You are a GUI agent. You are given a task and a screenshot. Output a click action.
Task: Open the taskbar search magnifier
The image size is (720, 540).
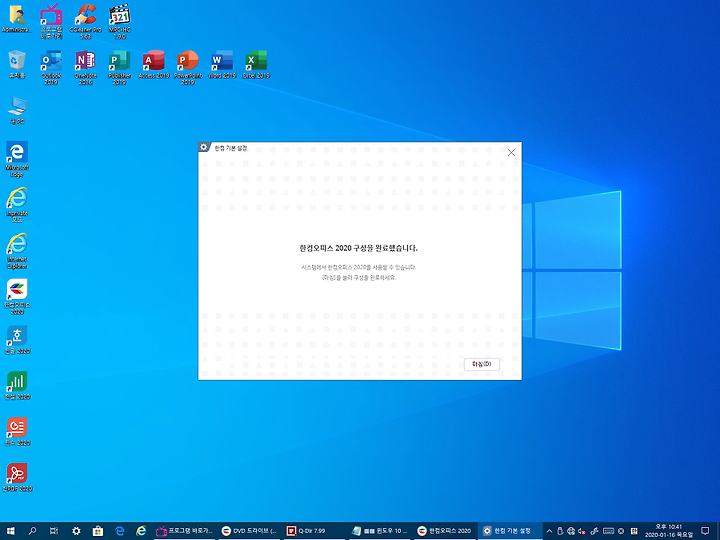pos(32,531)
